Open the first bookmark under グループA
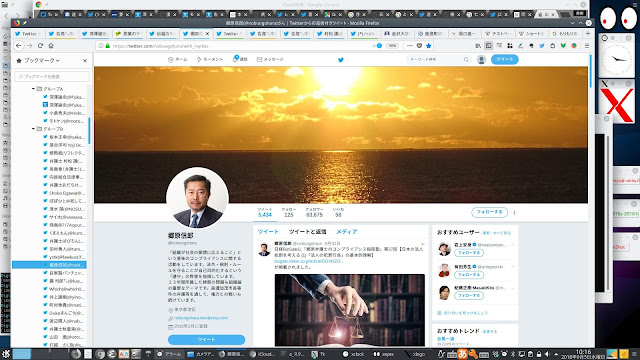Screen dimensions: 640x360 (x=64, y=97)
